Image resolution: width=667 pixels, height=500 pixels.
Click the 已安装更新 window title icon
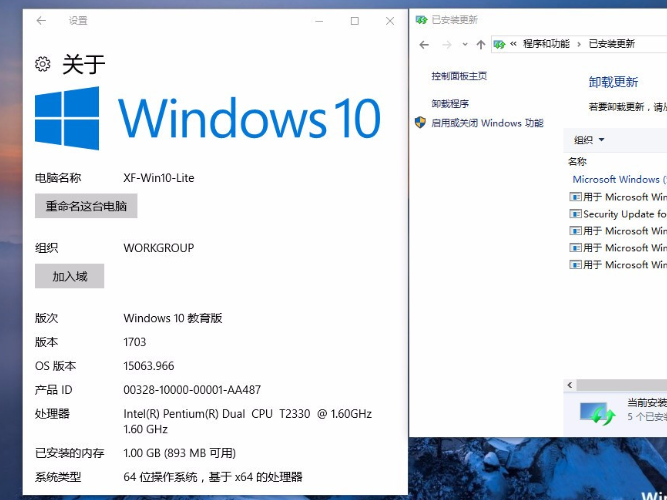[421, 20]
